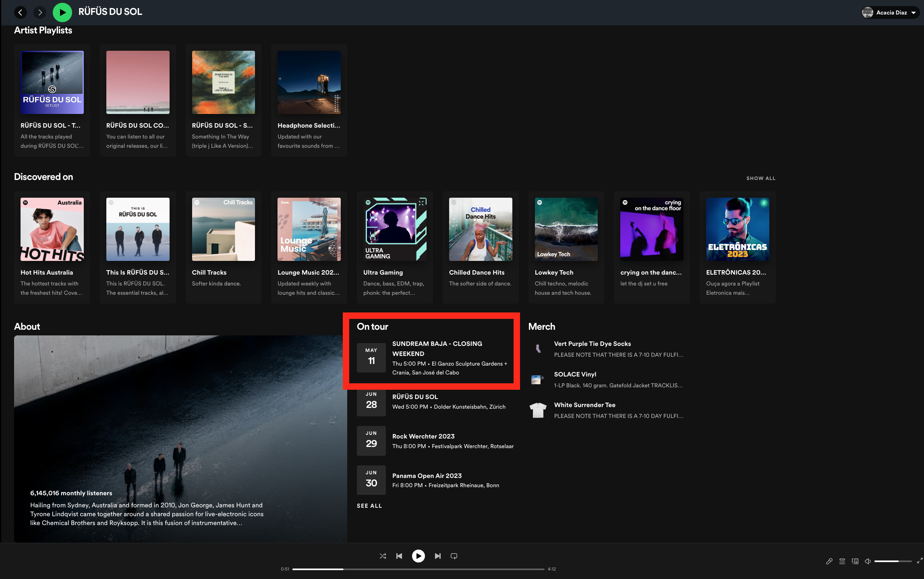924x579 pixels.
Task: Open the Rock Werchter 2023 event
Action: point(436,441)
